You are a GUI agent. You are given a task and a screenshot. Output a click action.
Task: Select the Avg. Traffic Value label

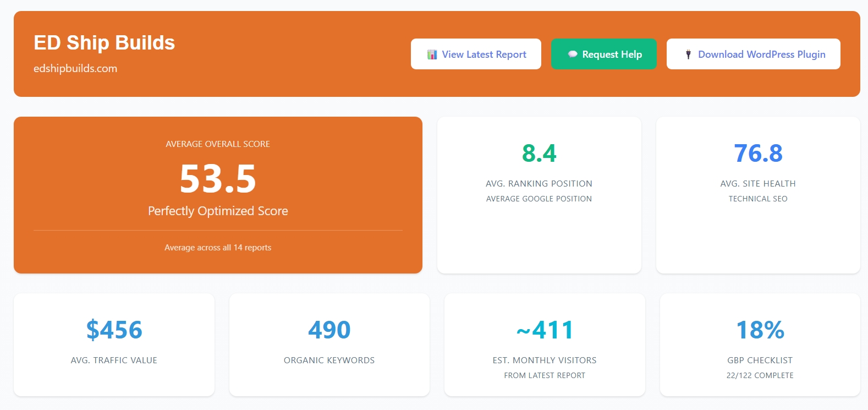tap(114, 360)
